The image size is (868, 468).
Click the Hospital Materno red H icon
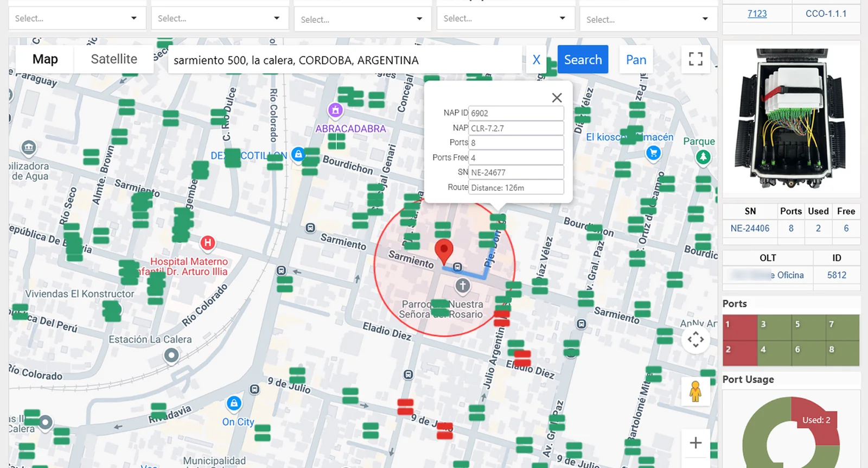(x=207, y=243)
